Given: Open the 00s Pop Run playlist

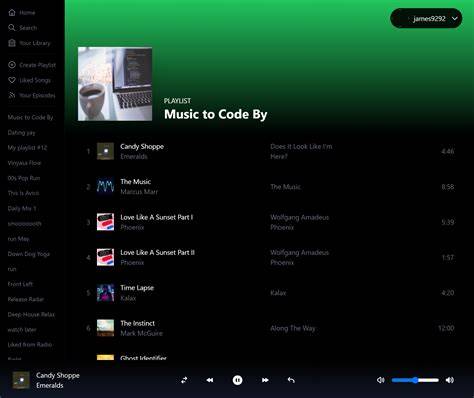Looking at the screenshot, I should coord(24,178).
